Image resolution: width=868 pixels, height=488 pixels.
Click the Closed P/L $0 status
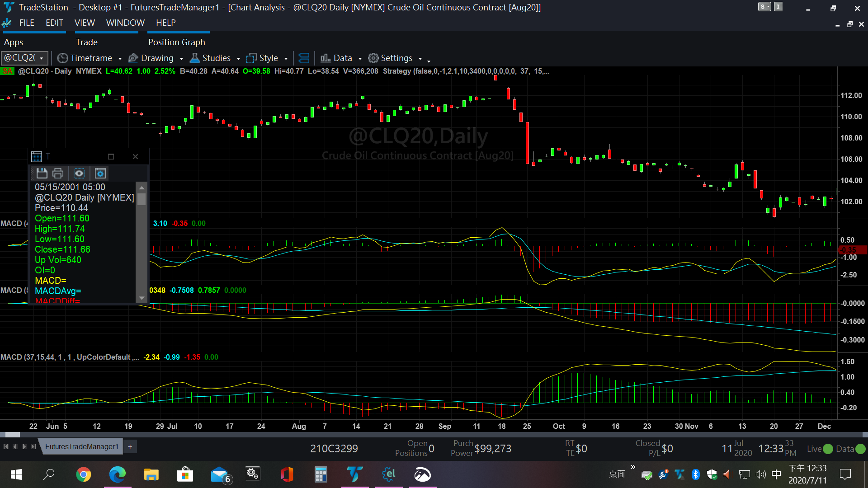(654, 448)
